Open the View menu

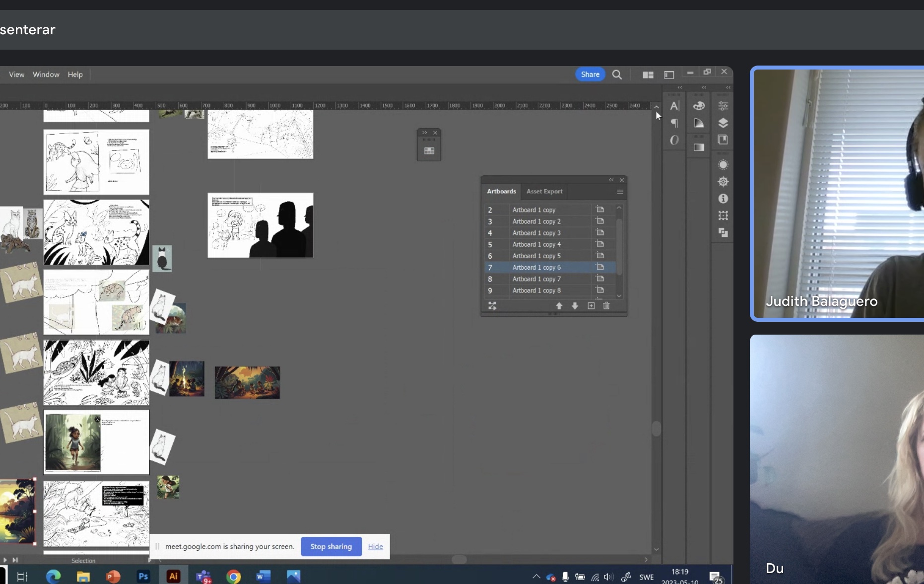click(16, 74)
